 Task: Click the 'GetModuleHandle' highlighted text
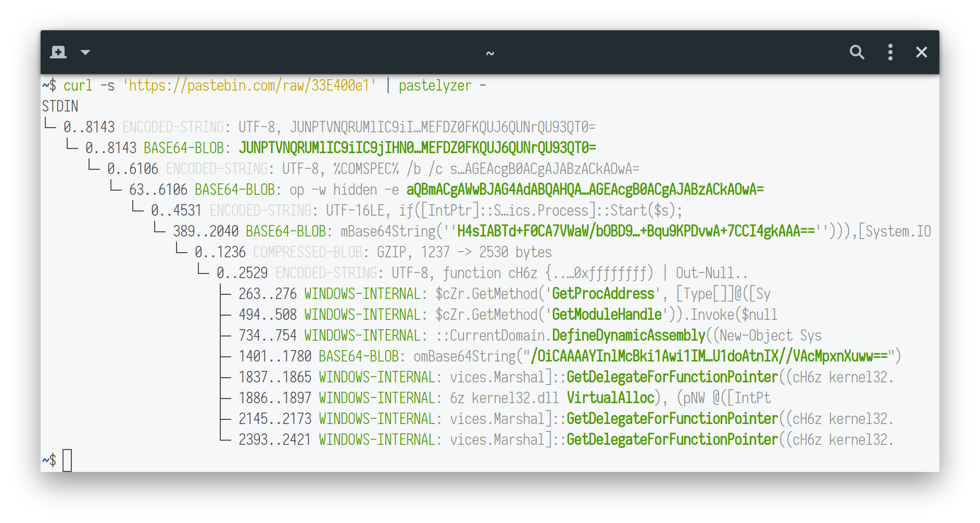tap(607, 315)
